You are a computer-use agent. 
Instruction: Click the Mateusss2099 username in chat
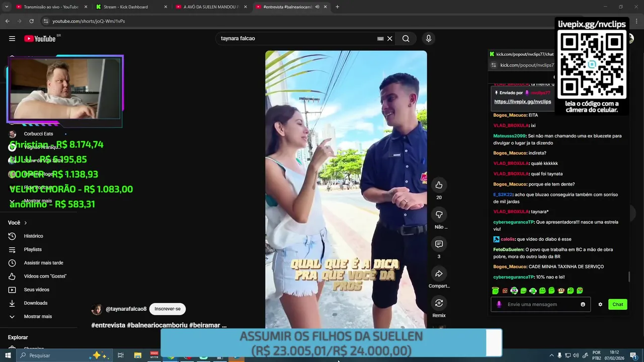pos(509,136)
